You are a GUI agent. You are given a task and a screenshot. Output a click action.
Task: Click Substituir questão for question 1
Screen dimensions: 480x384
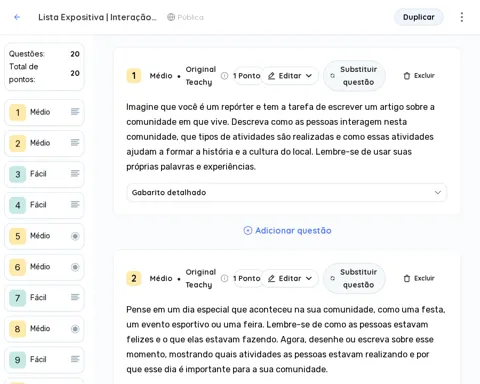(x=354, y=76)
